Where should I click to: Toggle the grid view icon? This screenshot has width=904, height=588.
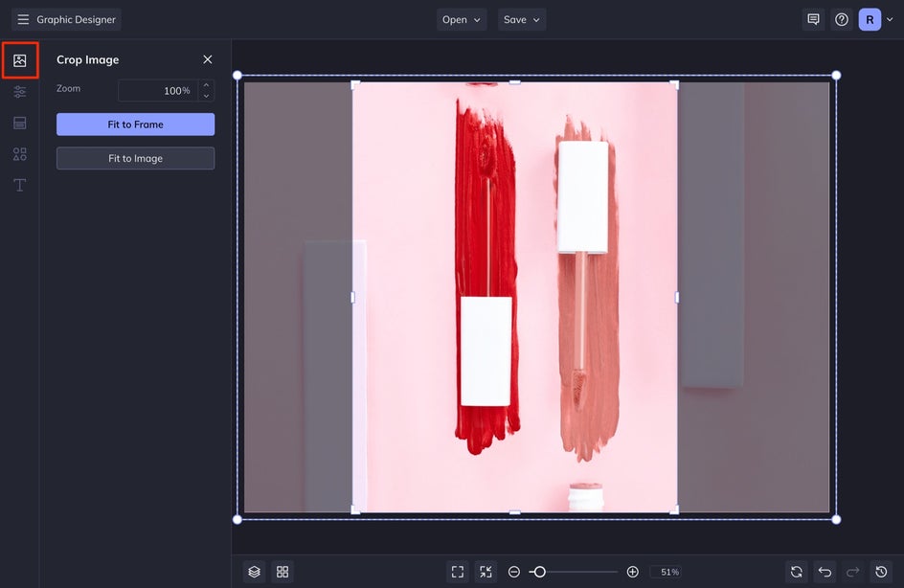[282, 572]
